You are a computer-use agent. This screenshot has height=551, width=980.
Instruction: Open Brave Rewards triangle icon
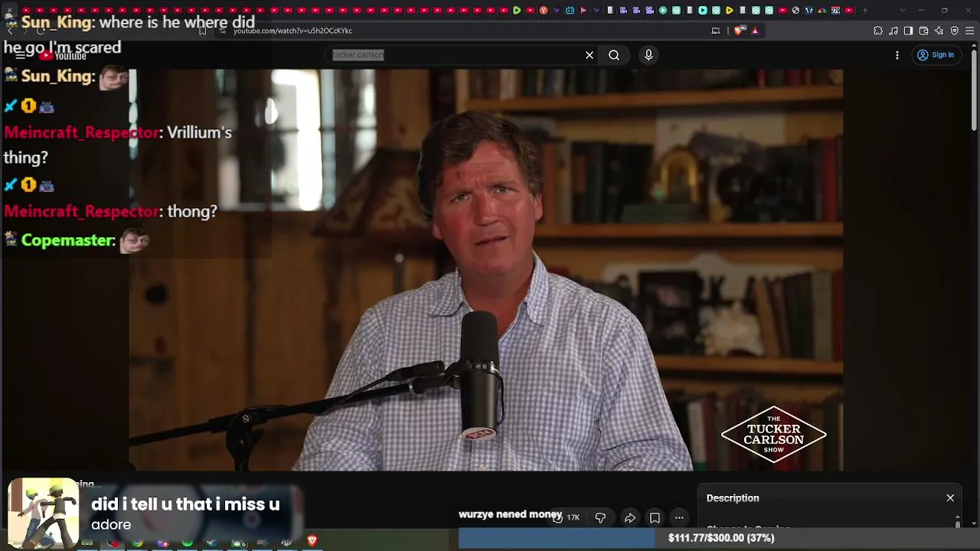coord(755,31)
